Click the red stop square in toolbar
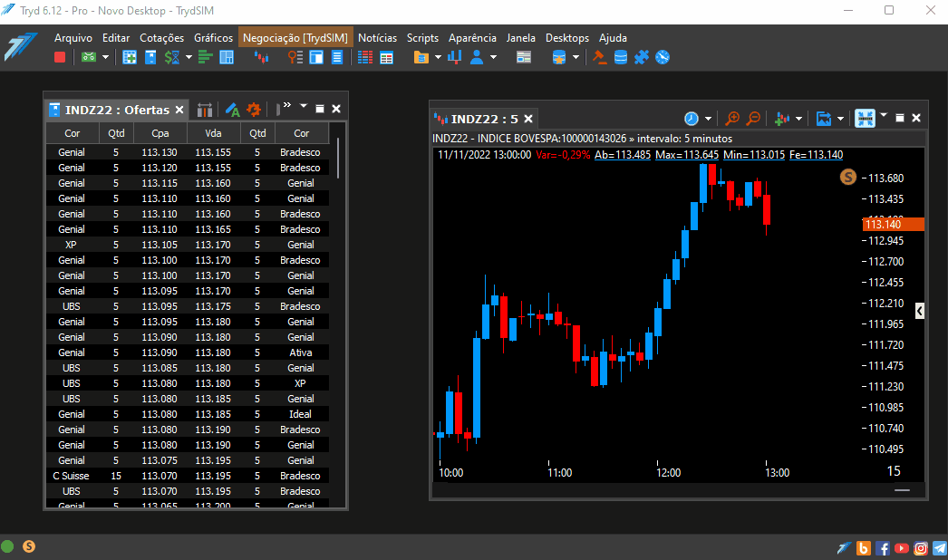948x560 pixels. (x=59, y=57)
